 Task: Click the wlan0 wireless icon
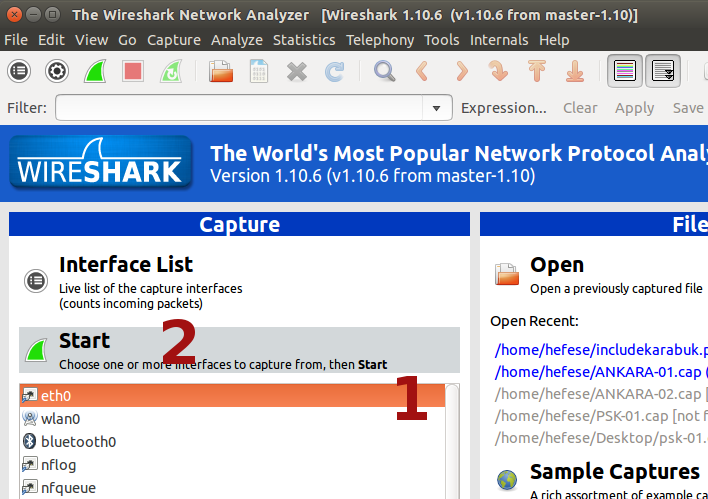point(30,418)
